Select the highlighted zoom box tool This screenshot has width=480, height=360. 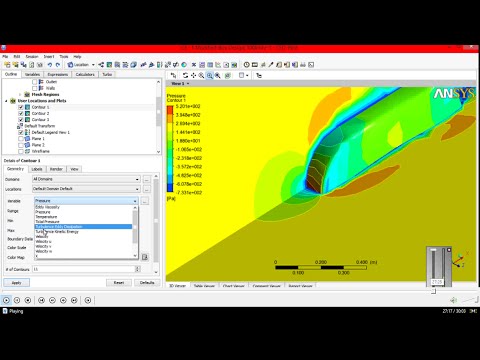coord(210,76)
